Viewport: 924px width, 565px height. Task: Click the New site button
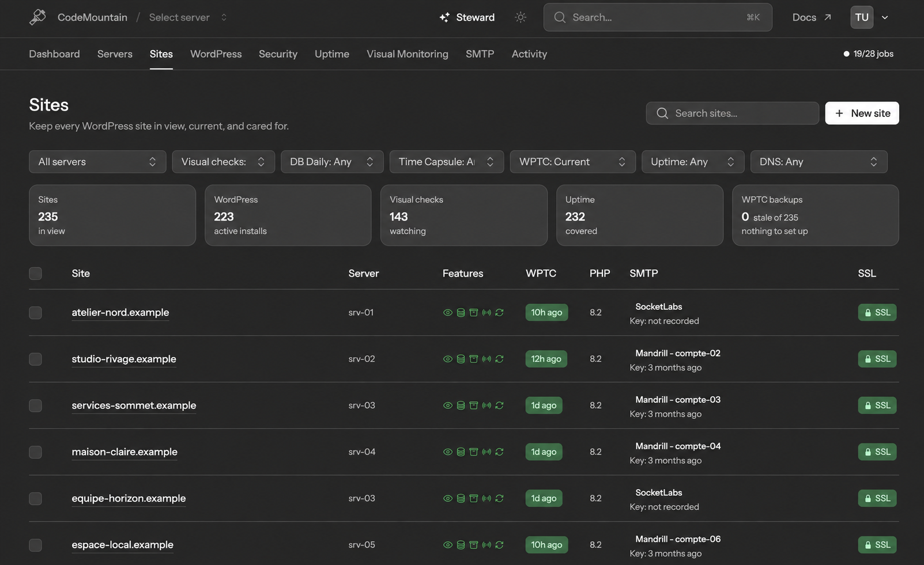862,113
